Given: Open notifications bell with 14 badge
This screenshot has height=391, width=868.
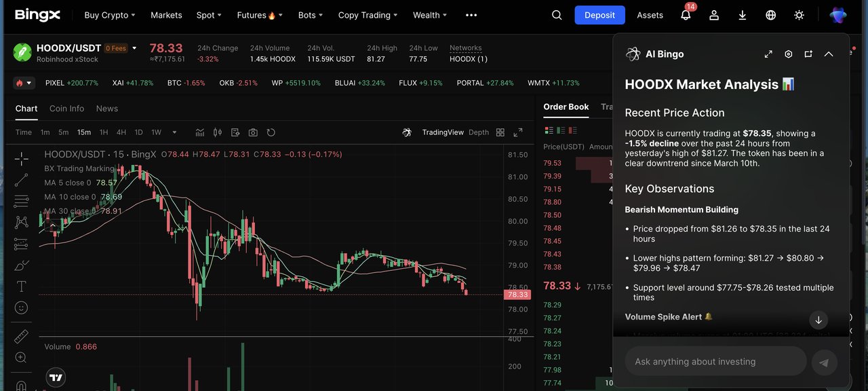Looking at the screenshot, I should (686, 15).
